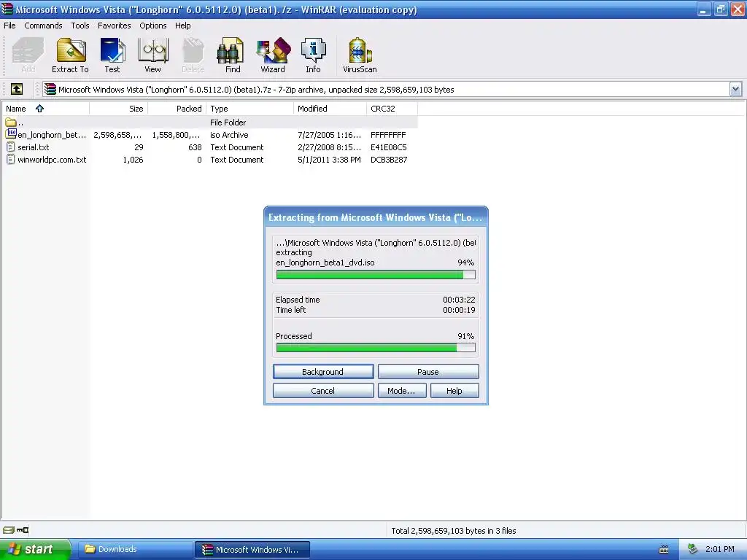
Task: Open the Windows start button
Action: pos(35,549)
